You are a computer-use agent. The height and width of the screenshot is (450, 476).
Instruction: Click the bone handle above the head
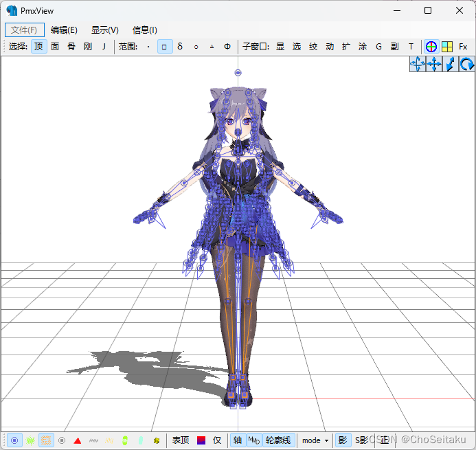point(238,73)
